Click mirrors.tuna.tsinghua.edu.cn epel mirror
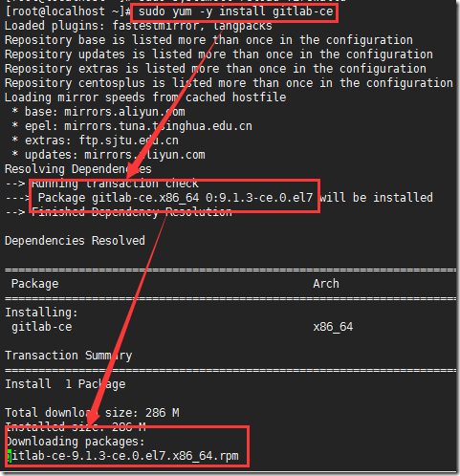The width and height of the screenshot is (460, 476). click(158, 126)
